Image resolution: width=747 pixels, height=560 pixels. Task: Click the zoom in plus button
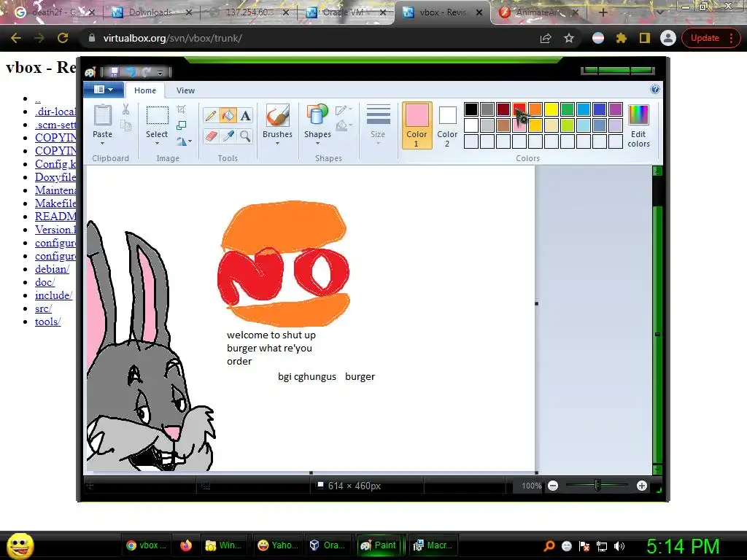[642, 486]
